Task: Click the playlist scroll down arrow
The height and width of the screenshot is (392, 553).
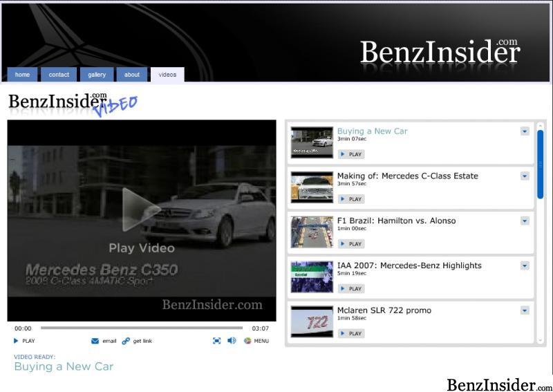Action: pyautogui.click(x=540, y=340)
